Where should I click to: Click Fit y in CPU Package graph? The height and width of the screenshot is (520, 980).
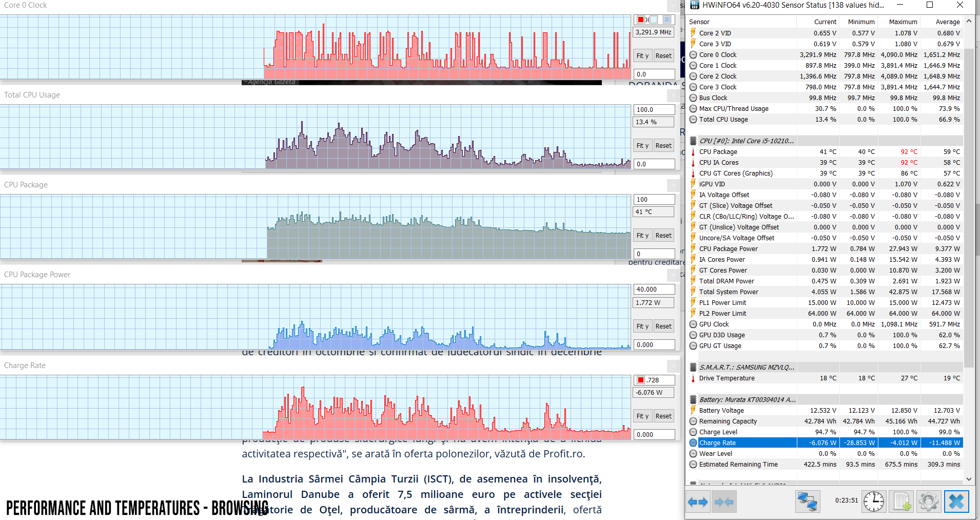[x=643, y=236]
